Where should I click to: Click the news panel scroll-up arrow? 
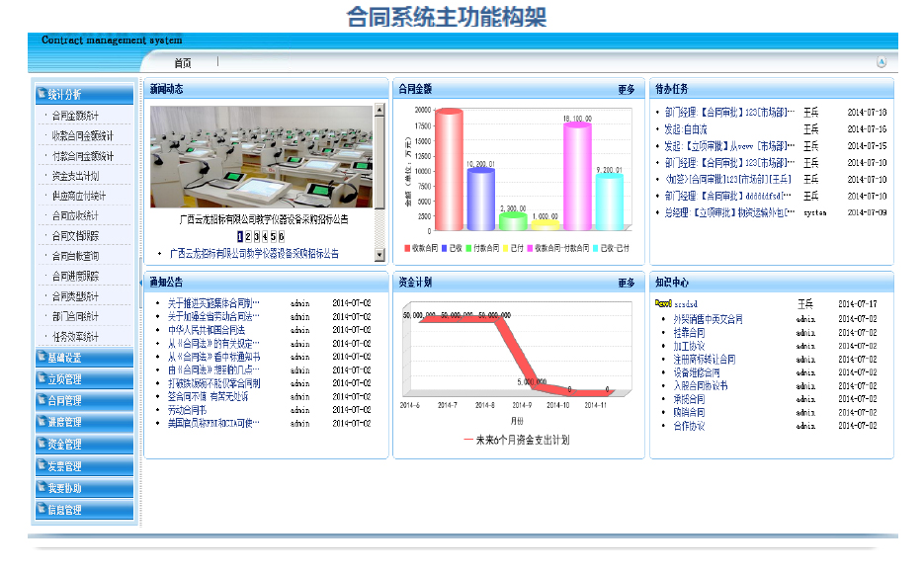(379, 110)
